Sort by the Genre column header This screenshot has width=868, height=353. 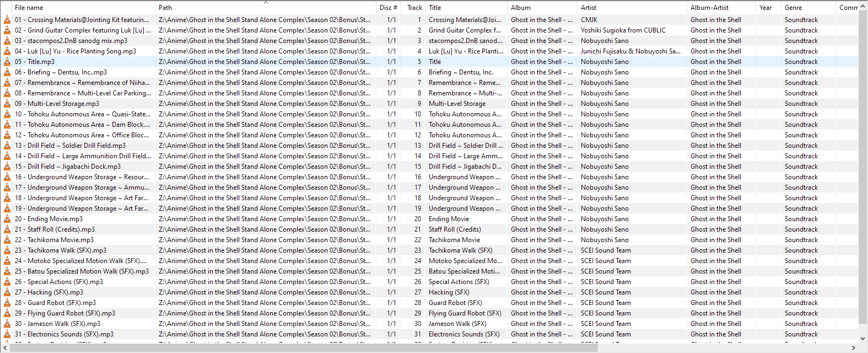808,8
